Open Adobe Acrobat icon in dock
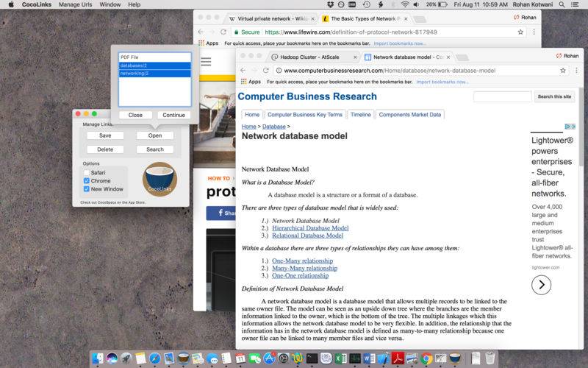This screenshot has height=368, width=588. (x=398, y=358)
